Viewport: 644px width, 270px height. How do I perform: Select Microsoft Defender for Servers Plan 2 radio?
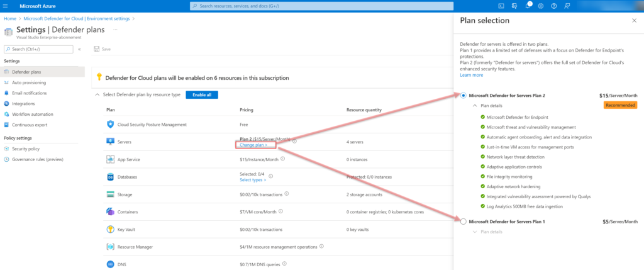pyautogui.click(x=464, y=95)
